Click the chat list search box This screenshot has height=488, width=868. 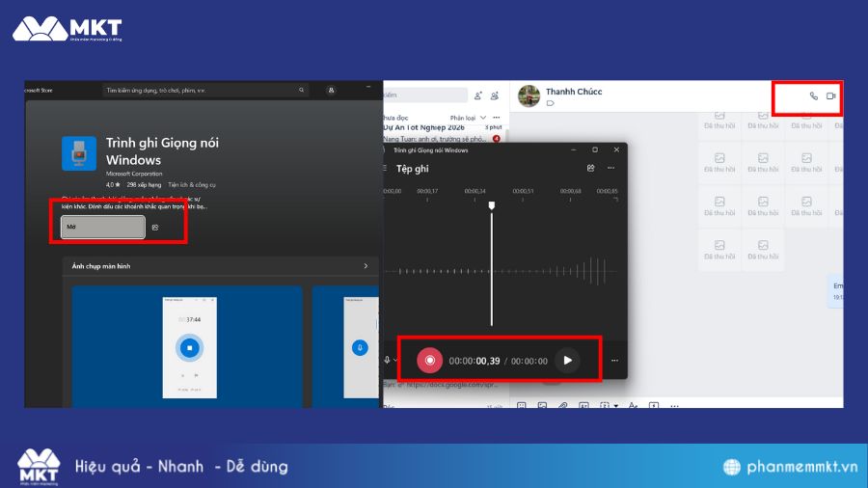pos(425,95)
